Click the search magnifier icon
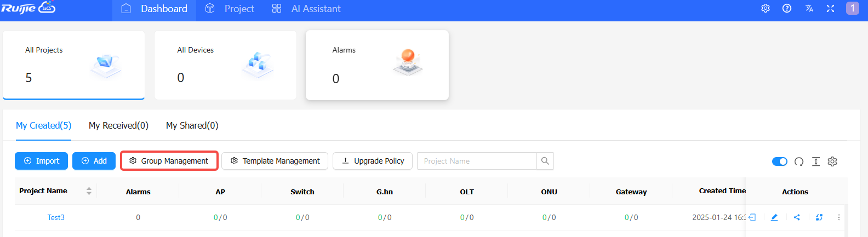The height and width of the screenshot is (237, 868). pos(545,161)
